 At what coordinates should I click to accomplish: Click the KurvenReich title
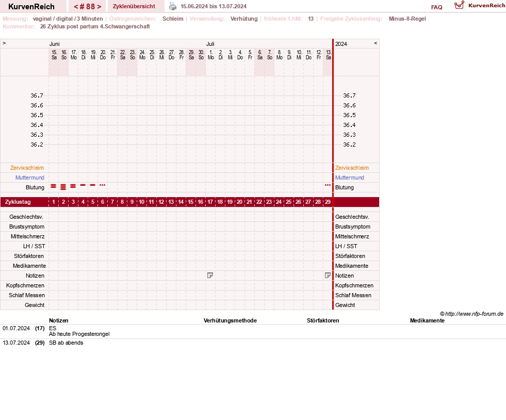(x=31, y=7)
